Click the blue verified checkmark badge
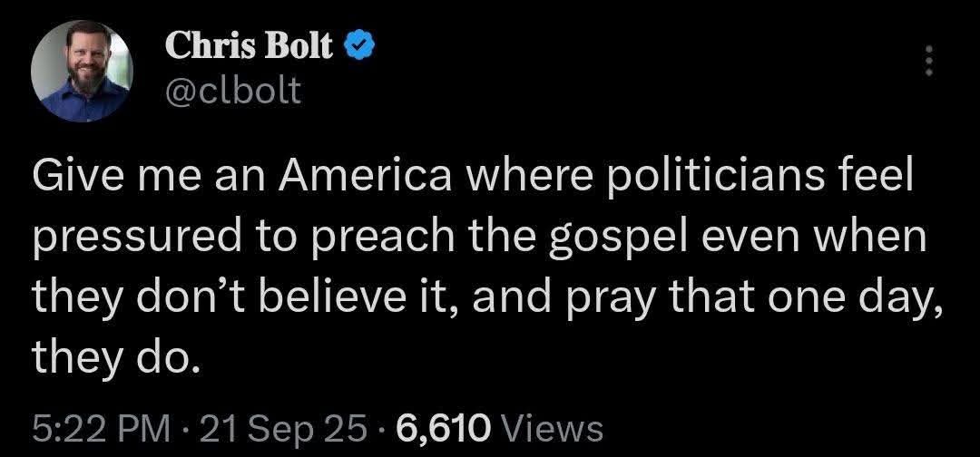Viewport: 980px width, 457px height. coord(359,46)
